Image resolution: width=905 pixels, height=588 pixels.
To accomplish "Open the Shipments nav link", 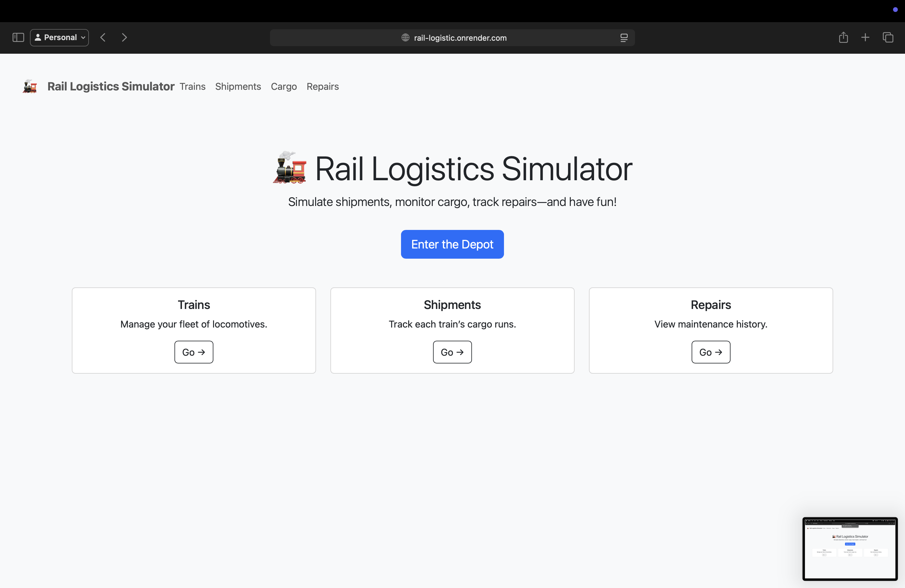I will 238,86.
